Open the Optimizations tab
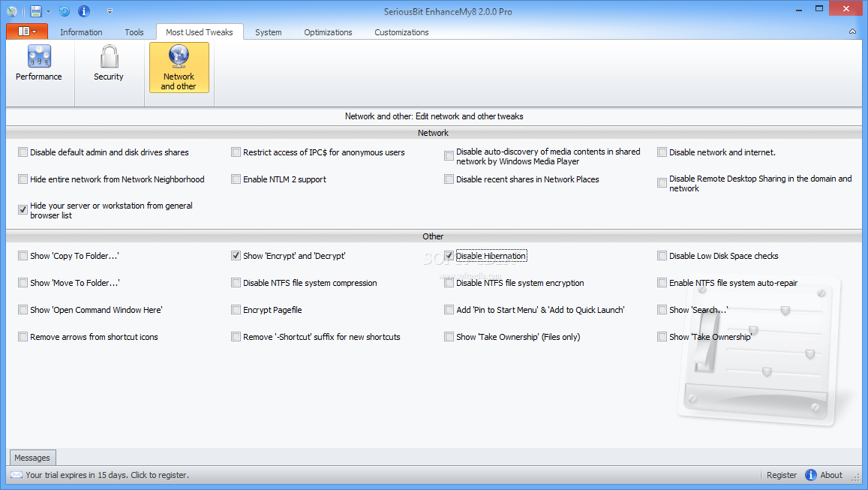868x490 pixels. point(329,32)
